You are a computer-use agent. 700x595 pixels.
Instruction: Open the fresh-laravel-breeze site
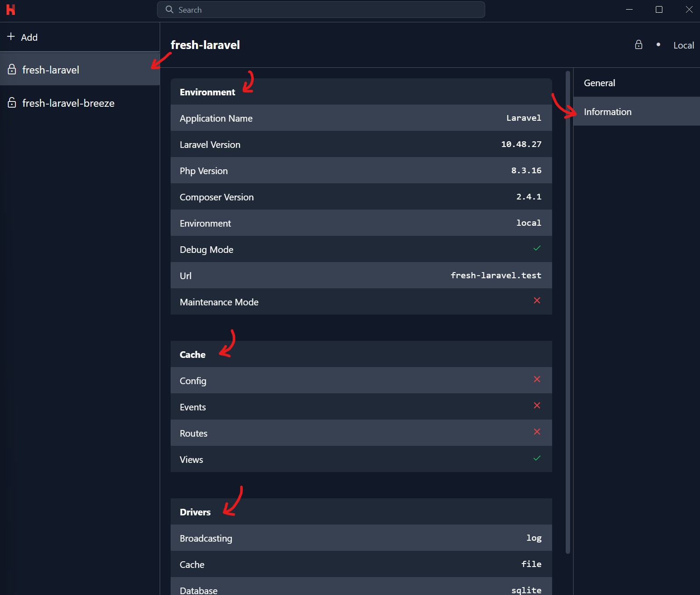tap(68, 103)
